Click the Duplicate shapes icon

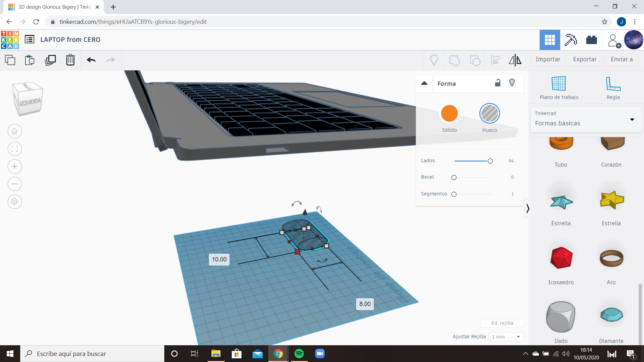click(50, 60)
